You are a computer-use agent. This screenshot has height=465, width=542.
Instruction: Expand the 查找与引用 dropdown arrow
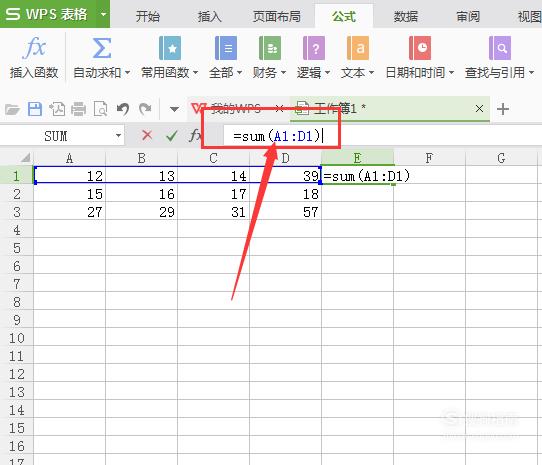[x=532, y=73]
